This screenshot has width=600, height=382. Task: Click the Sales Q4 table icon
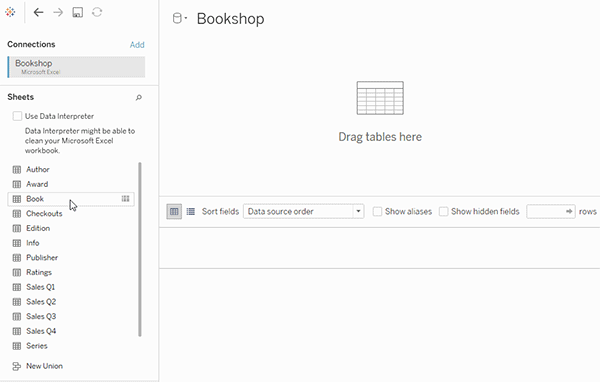click(17, 331)
